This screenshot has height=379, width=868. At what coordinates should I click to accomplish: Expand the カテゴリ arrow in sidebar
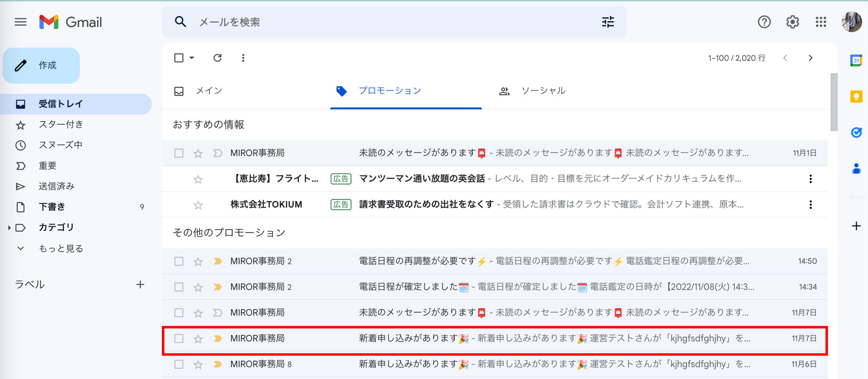pos(9,227)
